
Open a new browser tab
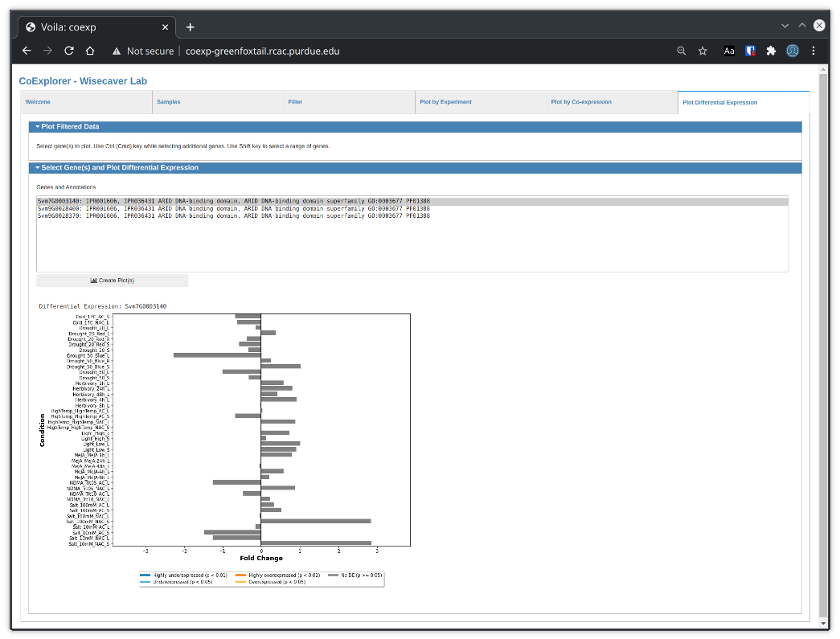coord(191,27)
